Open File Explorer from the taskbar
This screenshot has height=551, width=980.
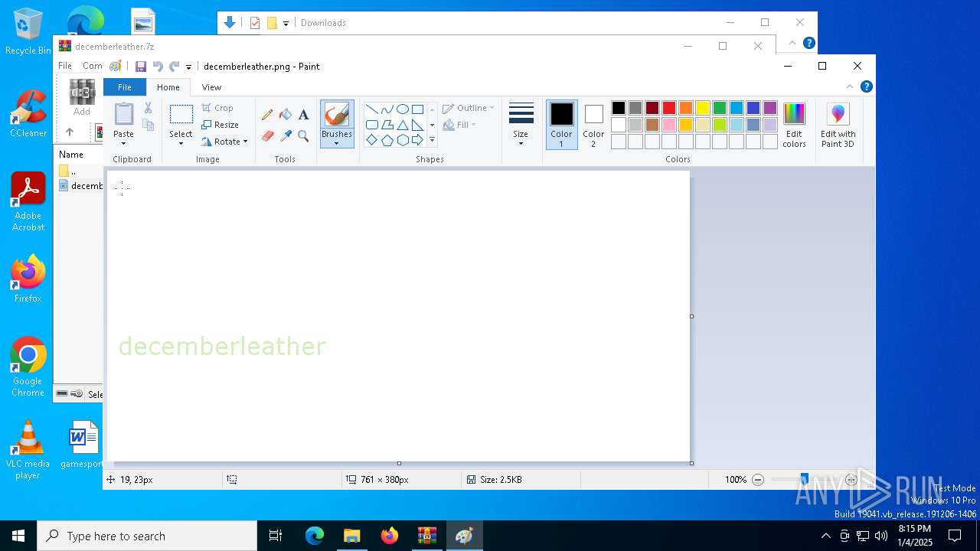pos(352,536)
